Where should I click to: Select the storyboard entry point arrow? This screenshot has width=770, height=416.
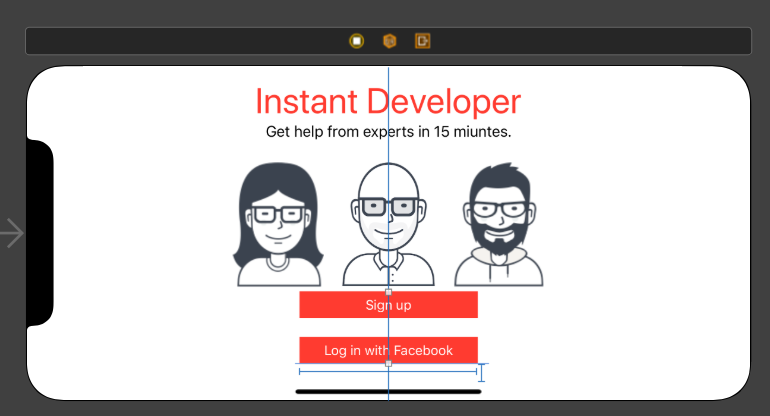coord(12,233)
